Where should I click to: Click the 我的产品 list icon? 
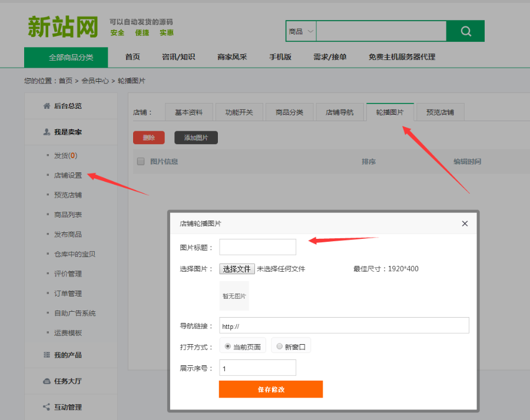pos(47,355)
